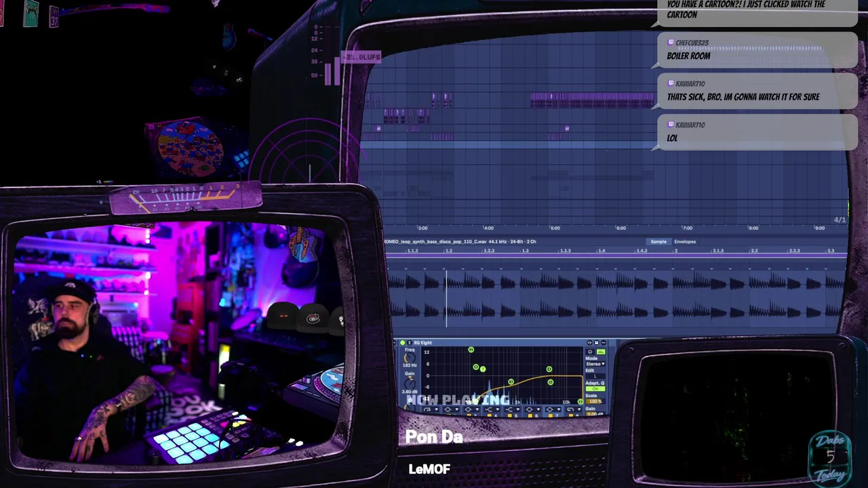Select EQ filter node 4 on graph
Image resolution: width=868 pixels, height=488 pixels.
[x=549, y=369]
